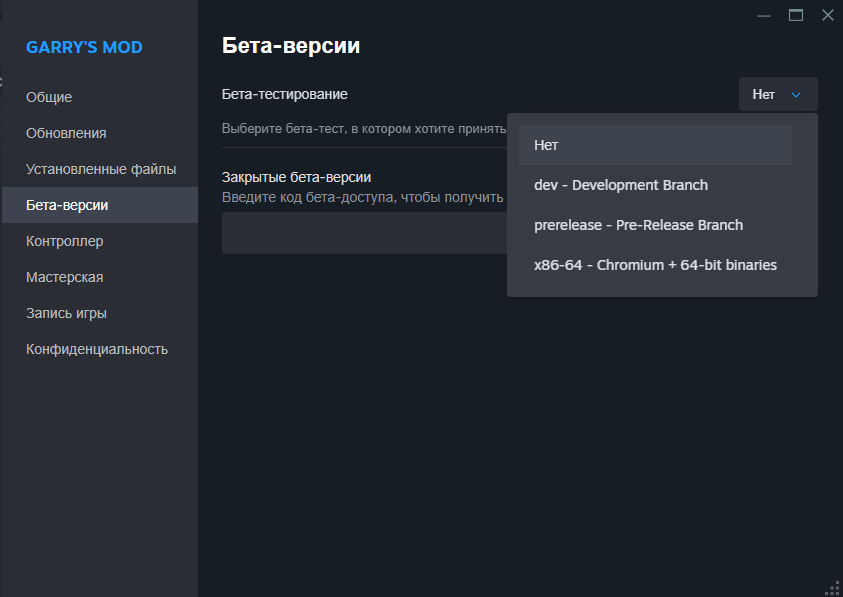
Task: Select prerelease - Pre-Release Branch
Action: coord(655,225)
